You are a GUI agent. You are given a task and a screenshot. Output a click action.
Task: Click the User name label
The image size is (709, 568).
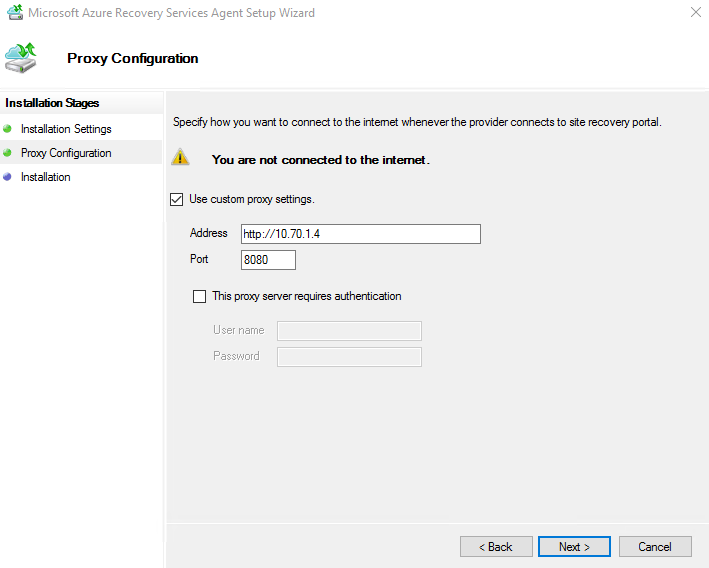(239, 330)
